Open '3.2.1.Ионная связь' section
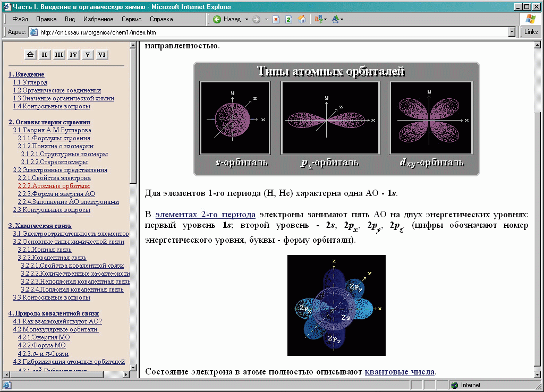 pos(44,250)
